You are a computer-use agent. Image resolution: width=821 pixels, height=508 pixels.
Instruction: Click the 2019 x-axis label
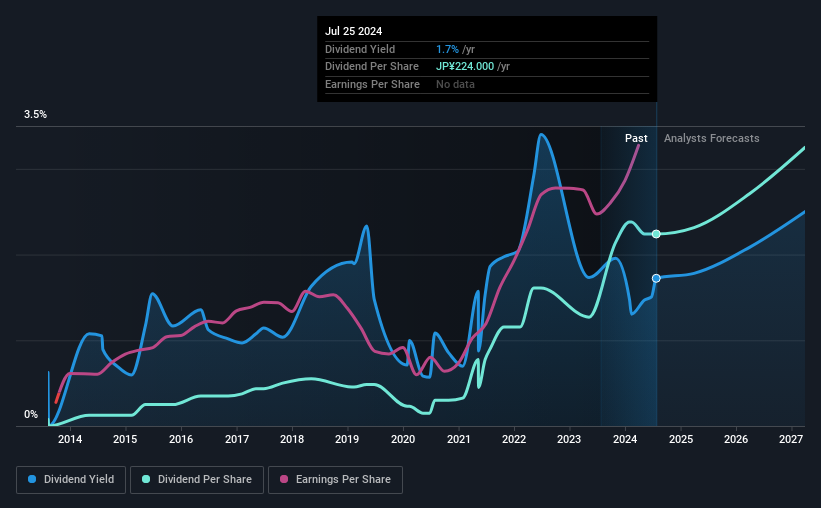(x=347, y=439)
